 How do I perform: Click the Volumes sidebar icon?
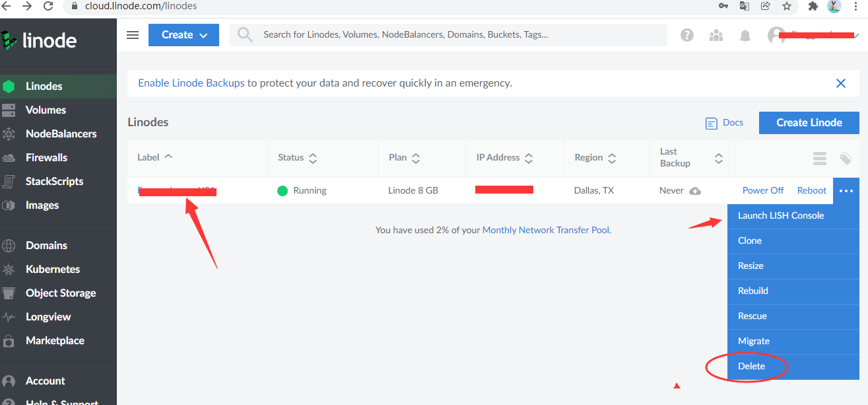(x=9, y=110)
